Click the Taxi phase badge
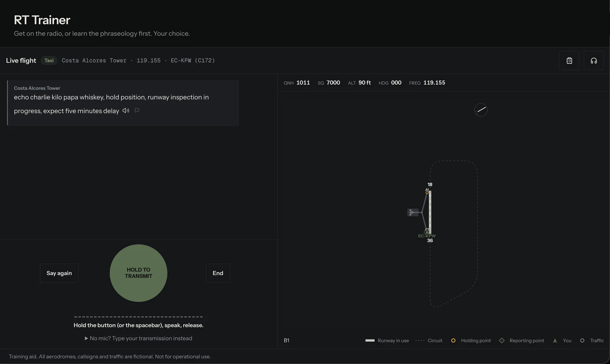Viewport: 610px width, 364px height. pyautogui.click(x=49, y=61)
